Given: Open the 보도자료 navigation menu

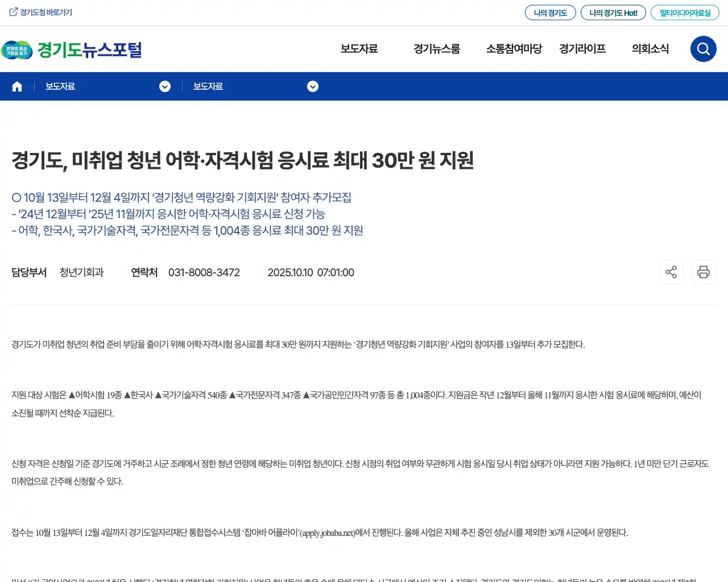Looking at the screenshot, I should point(359,49).
